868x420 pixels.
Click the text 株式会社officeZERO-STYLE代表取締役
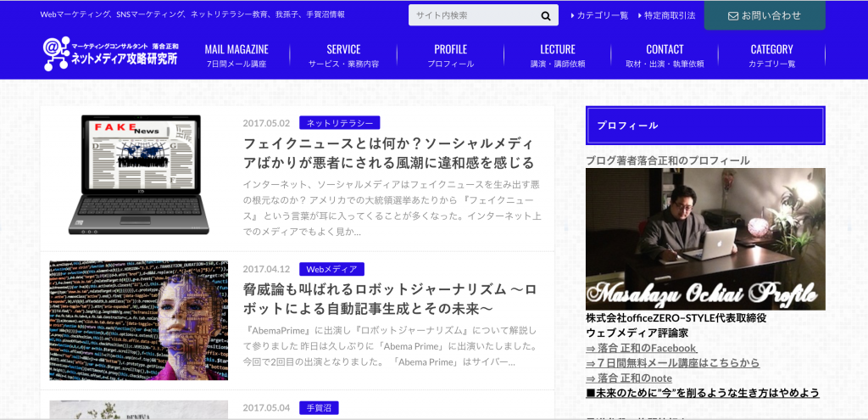pyautogui.click(x=676, y=318)
